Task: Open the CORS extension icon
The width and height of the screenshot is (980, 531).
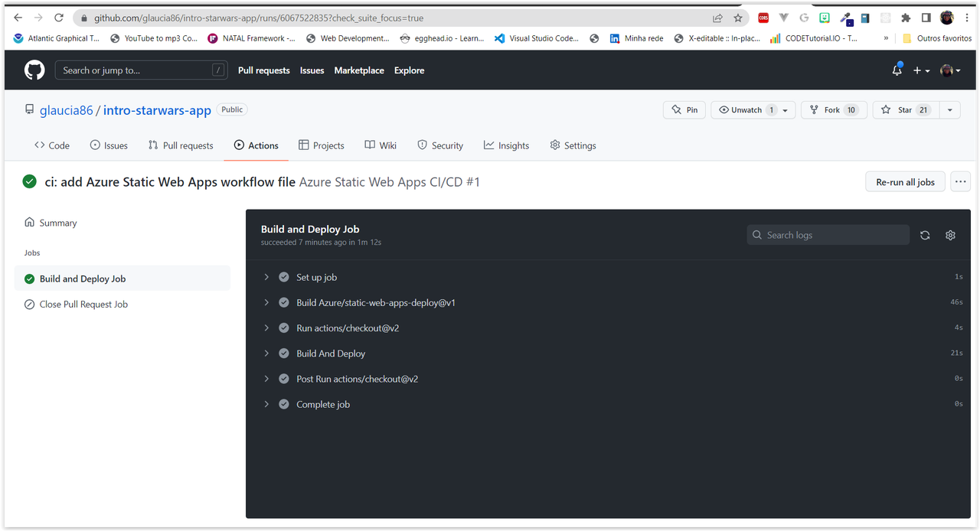Action: (763, 18)
